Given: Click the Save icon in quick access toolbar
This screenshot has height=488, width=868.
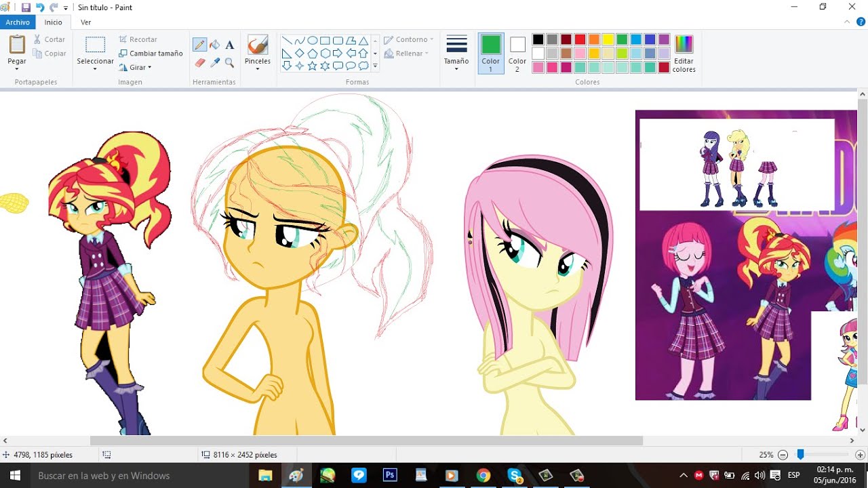Looking at the screenshot, I should point(26,7).
